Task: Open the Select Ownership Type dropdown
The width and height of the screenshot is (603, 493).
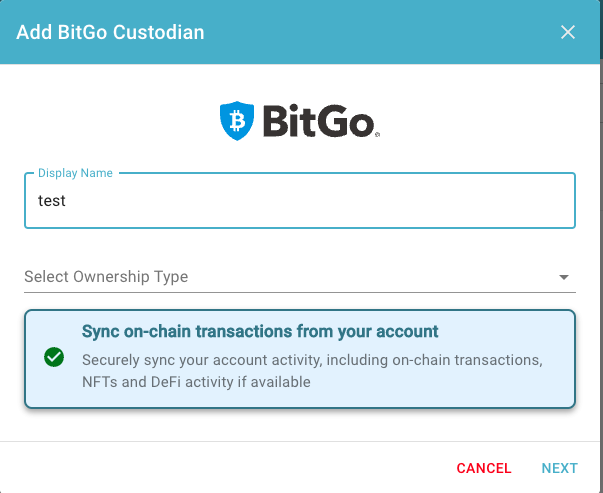Action: coord(300,277)
